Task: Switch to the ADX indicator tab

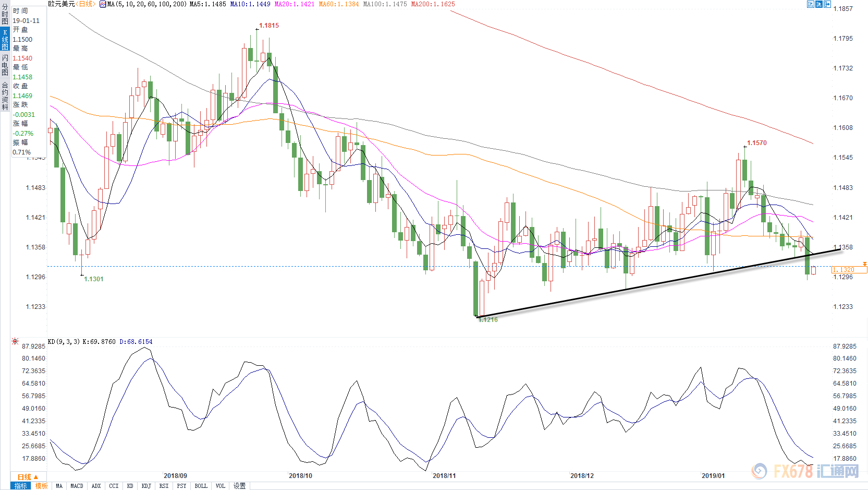Action: click(96, 486)
